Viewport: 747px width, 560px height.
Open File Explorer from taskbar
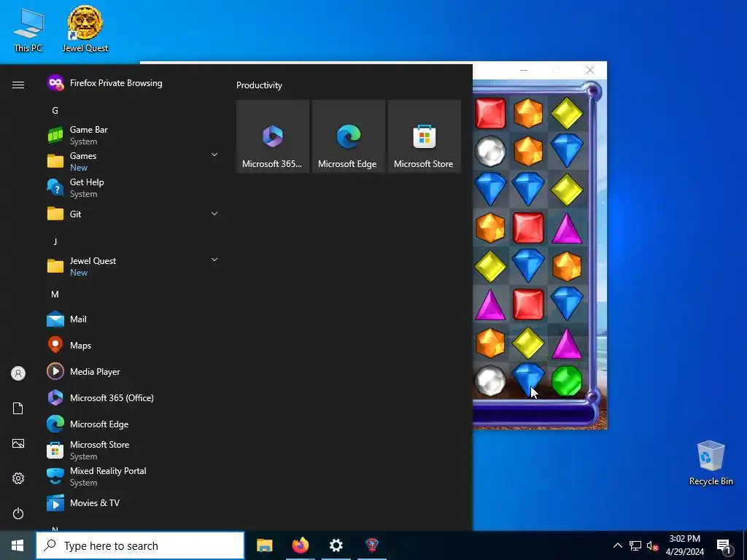click(264, 545)
